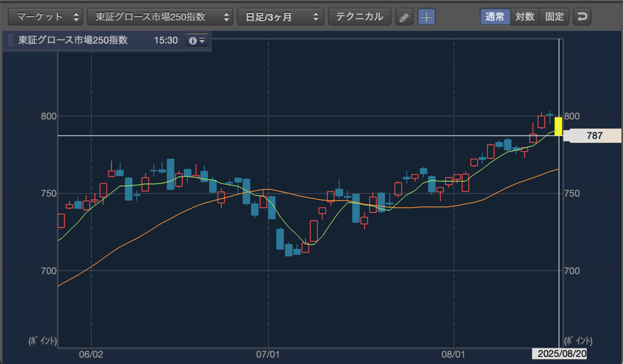Select 通常 scale mode
The height and width of the screenshot is (364, 623).
pyautogui.click(x=495, y=17)
